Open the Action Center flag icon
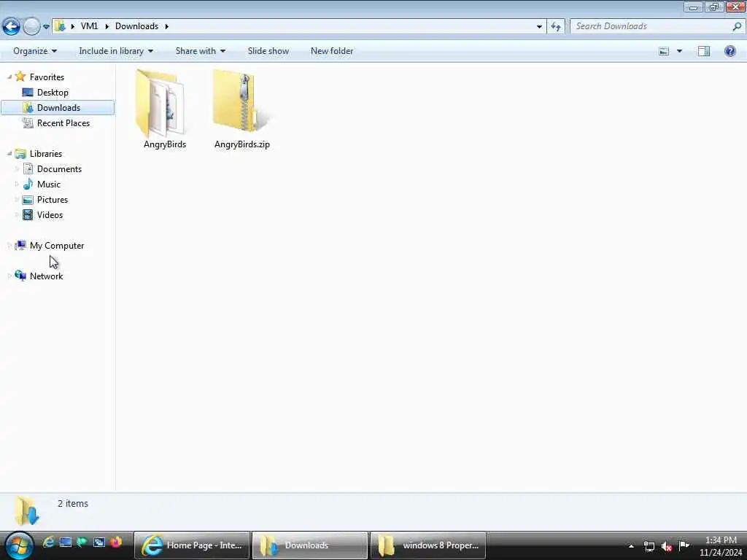Image resolution: width=747 pixels, height=560 pixels. [x=684, y=545]
